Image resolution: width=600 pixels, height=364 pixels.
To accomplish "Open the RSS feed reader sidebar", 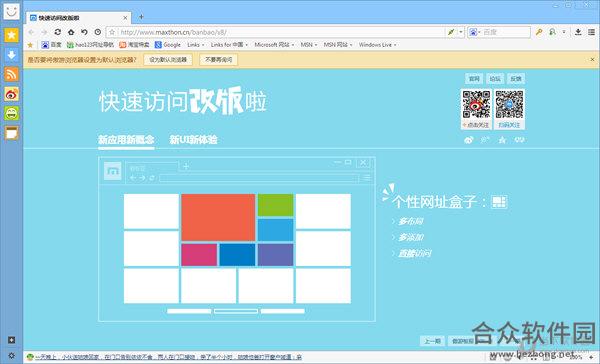I will [11, 74].
